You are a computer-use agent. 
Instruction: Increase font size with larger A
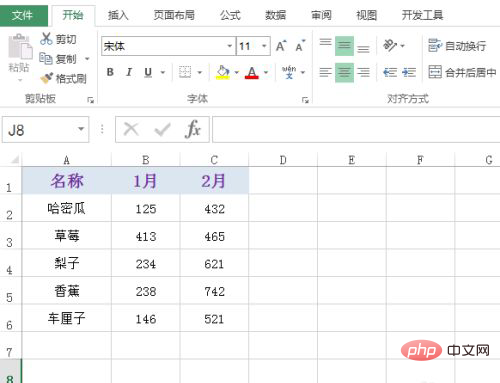281,46
